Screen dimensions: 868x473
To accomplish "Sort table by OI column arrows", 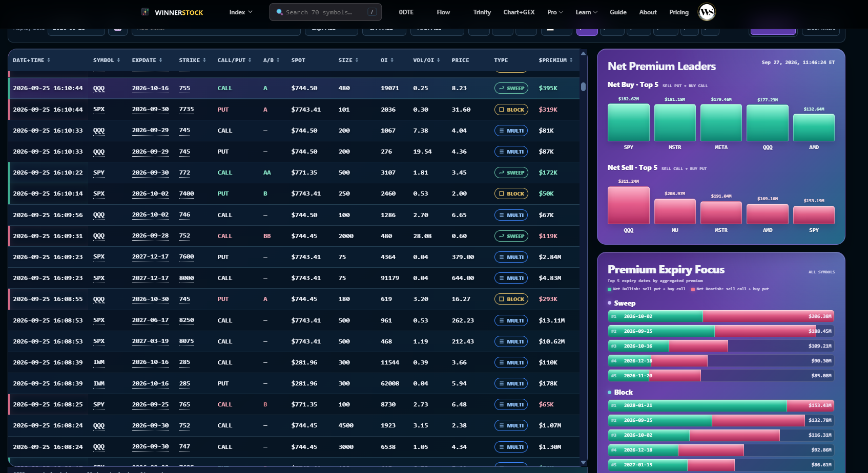I will pyautogui.click(x=392, y=60).
